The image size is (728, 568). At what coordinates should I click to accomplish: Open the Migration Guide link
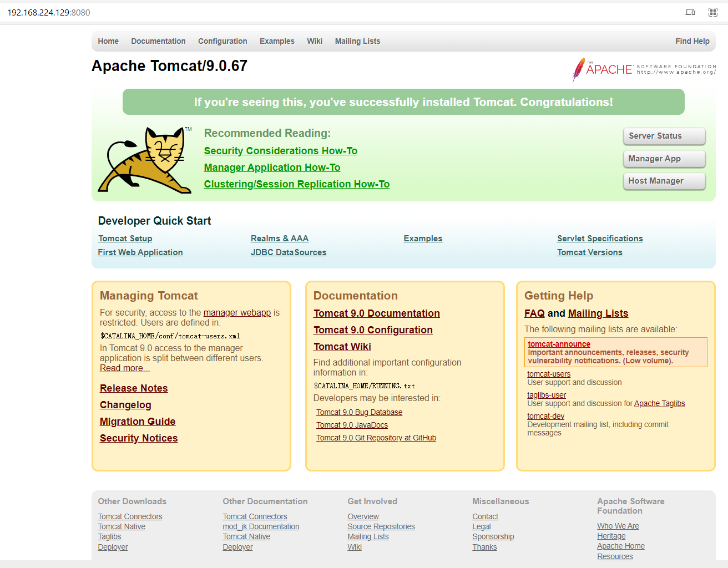coord(138,422)
